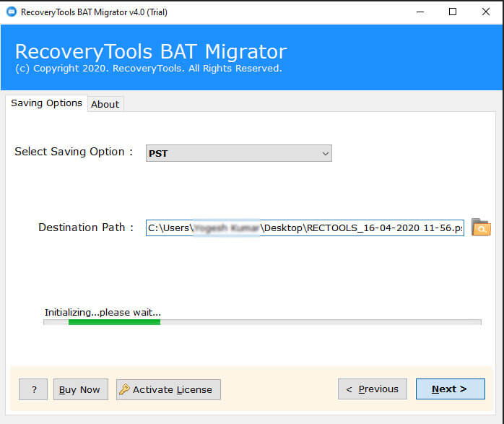Open the destination folder browse icon
The image size is (504, 424).
pos(481,228)
